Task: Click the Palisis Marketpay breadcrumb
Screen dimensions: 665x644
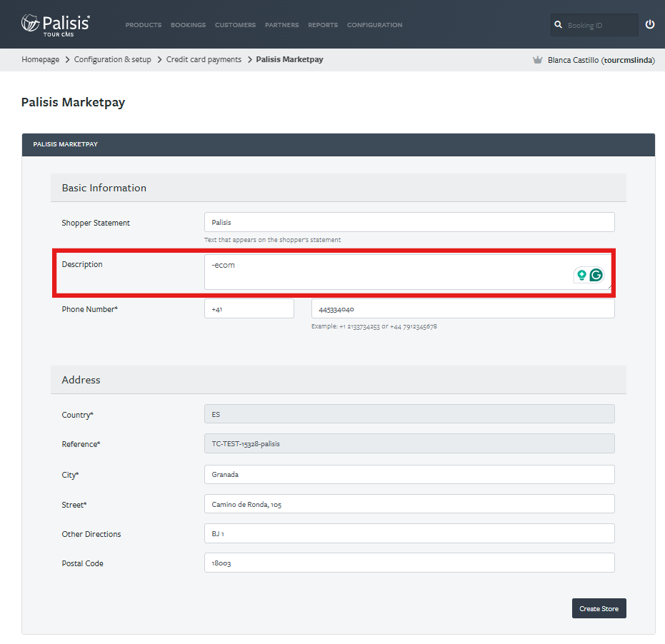Action: pos(289,59)
